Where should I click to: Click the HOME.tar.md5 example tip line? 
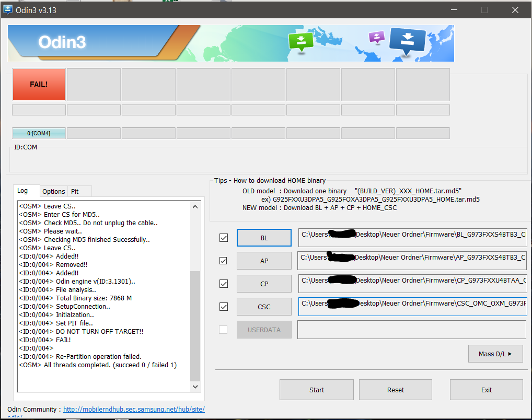click(x=371, y=200)
